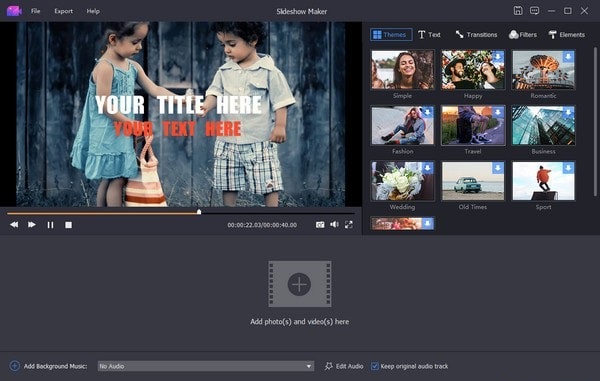Open the Export menu
Image resolution: width=600 pixels, height=381 pixels.
(x=64, y=11)
